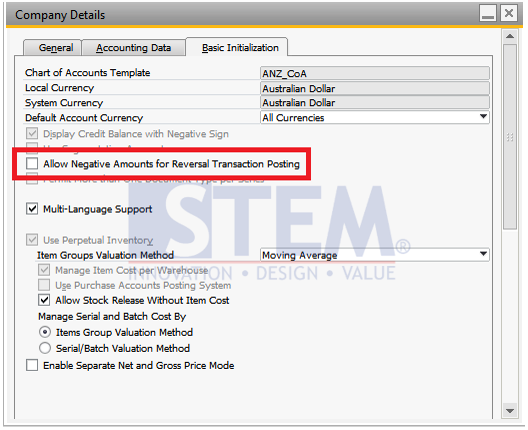Select Serial/Batch Valuation Method radio button

tap(45, 348)
